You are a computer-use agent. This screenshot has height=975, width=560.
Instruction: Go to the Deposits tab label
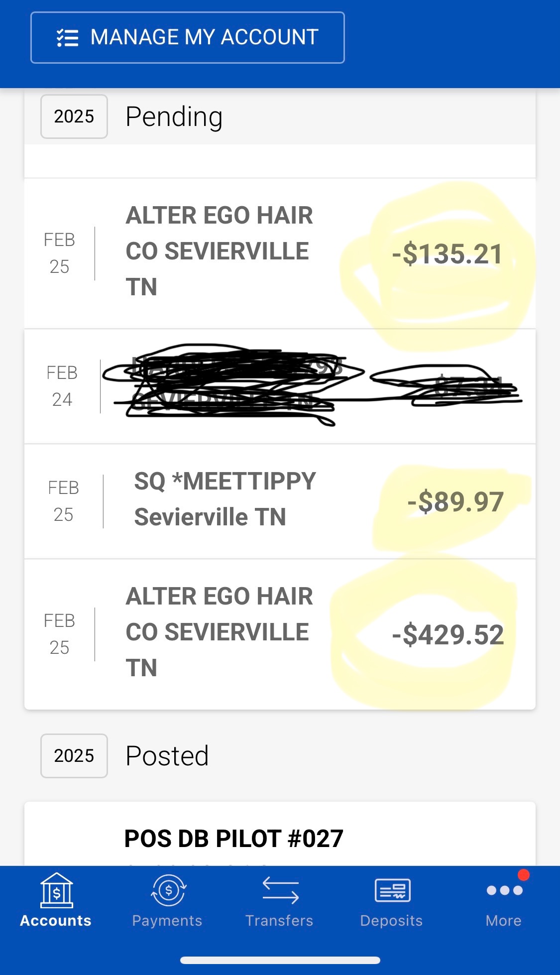[x=391, y=921]
